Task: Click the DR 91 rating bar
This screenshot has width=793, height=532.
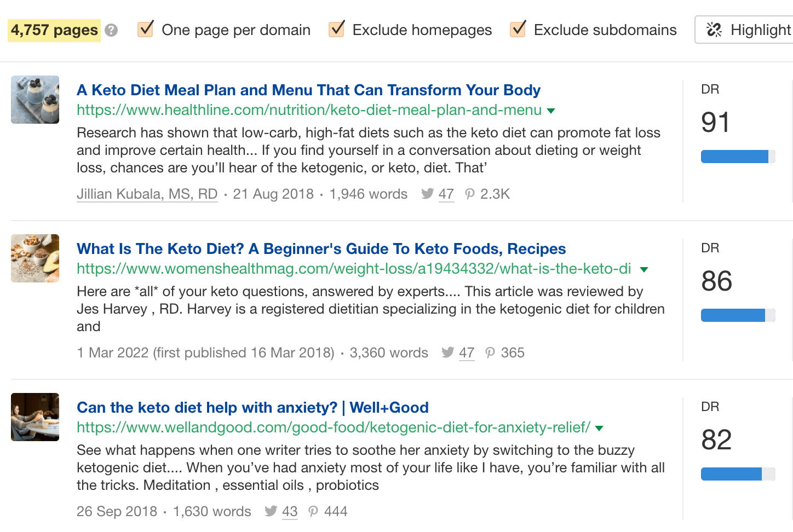Action: coord(738,157)
